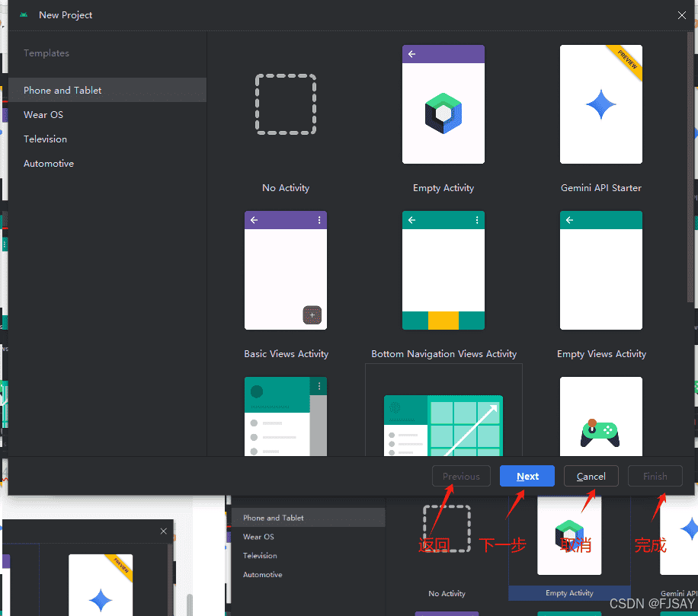
Task: Switch to the Wear OS template category
Action: click(43, 114)
